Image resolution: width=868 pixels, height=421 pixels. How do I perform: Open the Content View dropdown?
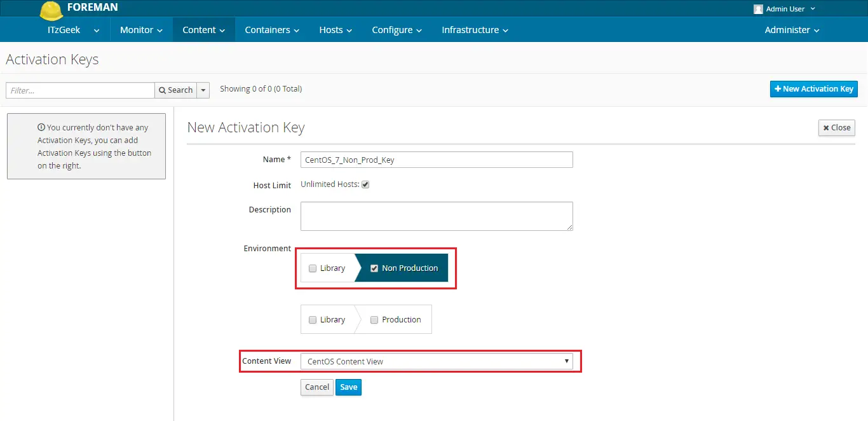click(x=437, y=361)
